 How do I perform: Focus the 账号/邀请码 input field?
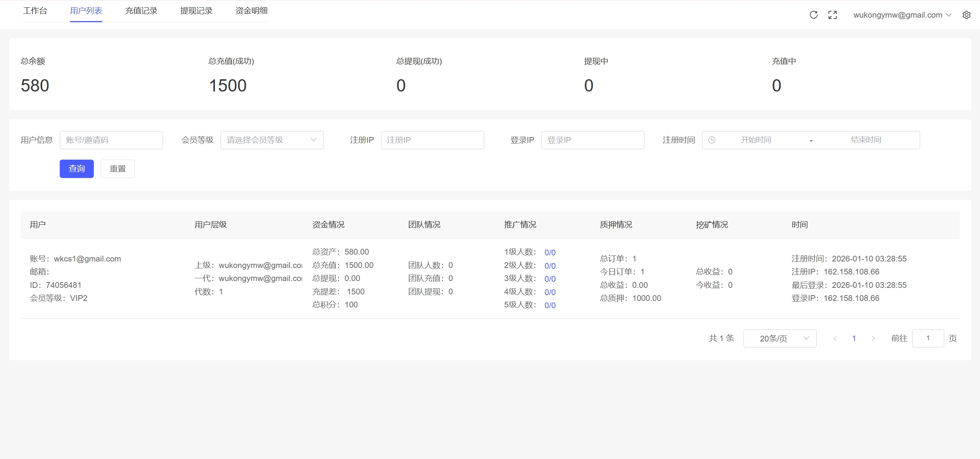point(111,140)
